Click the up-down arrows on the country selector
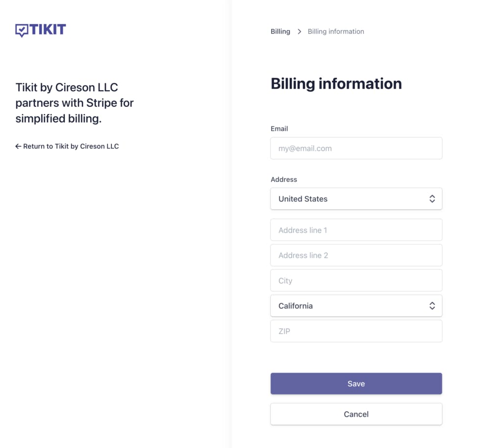 pyautogui.click(x=432, y=199)
